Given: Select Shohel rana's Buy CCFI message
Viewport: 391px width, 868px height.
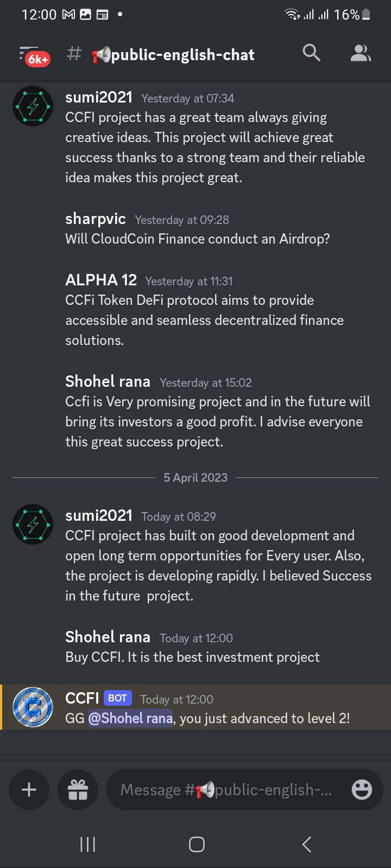Looking at the screenshot, I should [192, 657].
